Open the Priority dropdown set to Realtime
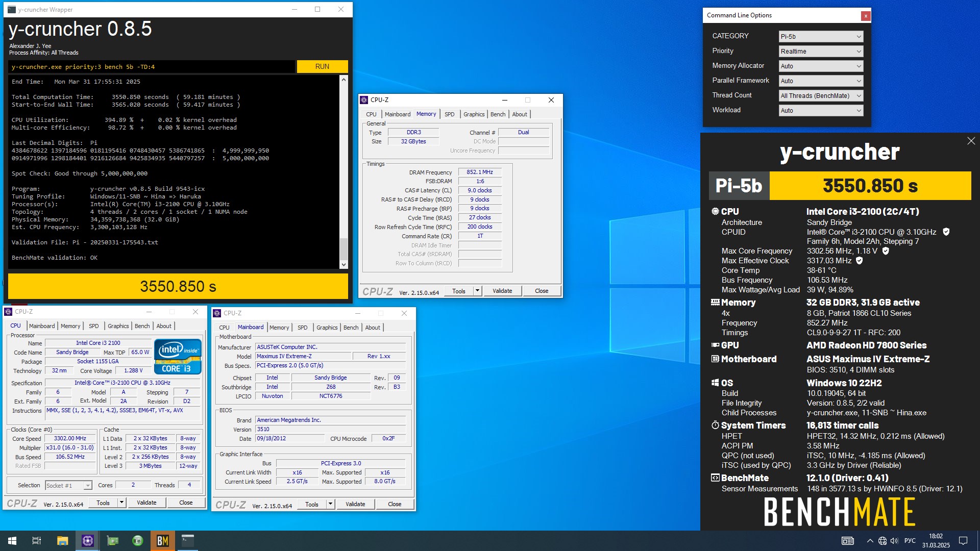 821,52
